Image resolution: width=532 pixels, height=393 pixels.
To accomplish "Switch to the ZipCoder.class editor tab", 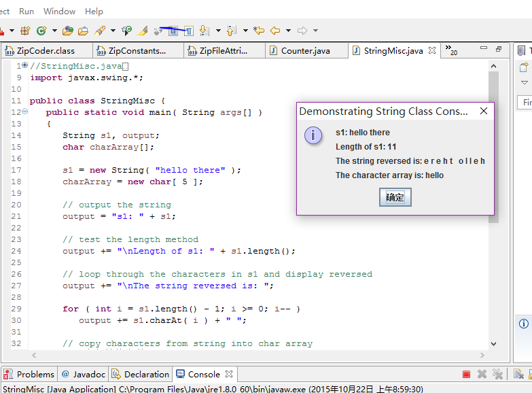I will [46, 50].
